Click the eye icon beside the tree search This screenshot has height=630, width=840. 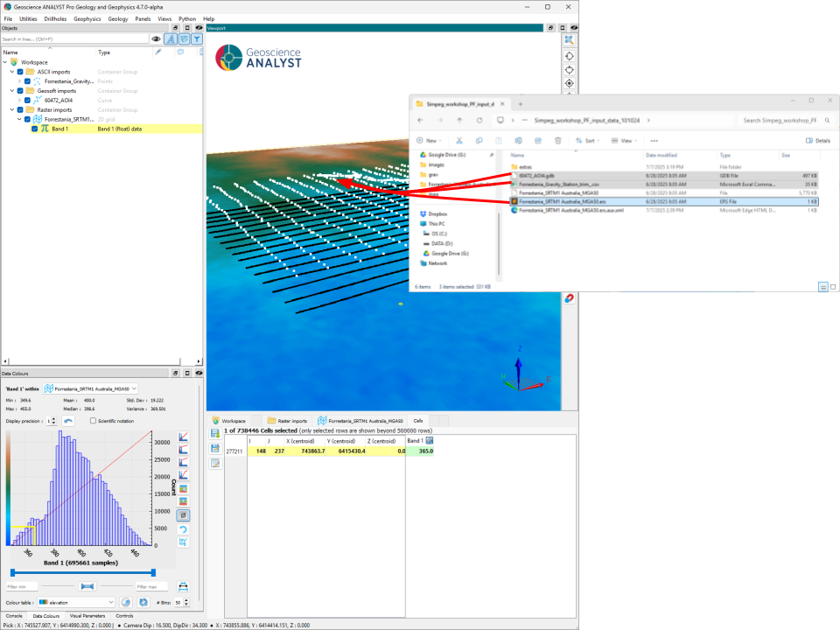[156, 38]
